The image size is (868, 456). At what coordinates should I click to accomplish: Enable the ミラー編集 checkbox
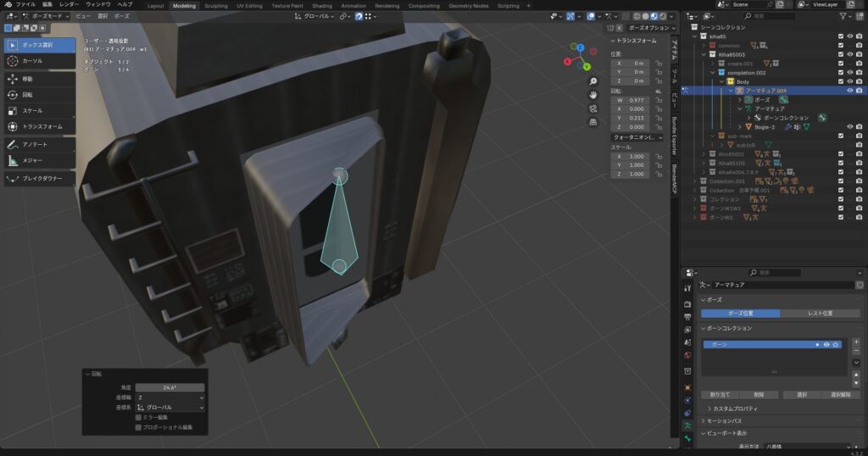coord(139,417)
